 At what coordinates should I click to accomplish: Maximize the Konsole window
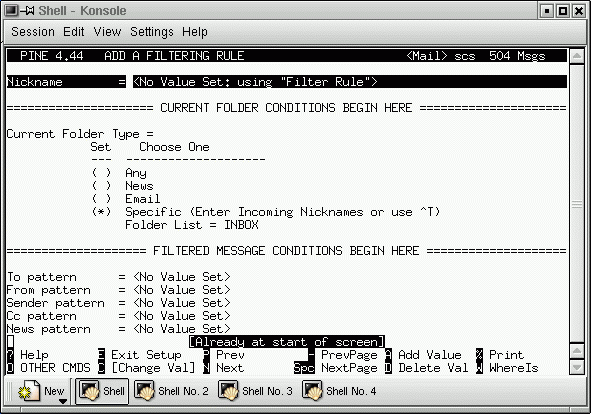coord(563,11)
